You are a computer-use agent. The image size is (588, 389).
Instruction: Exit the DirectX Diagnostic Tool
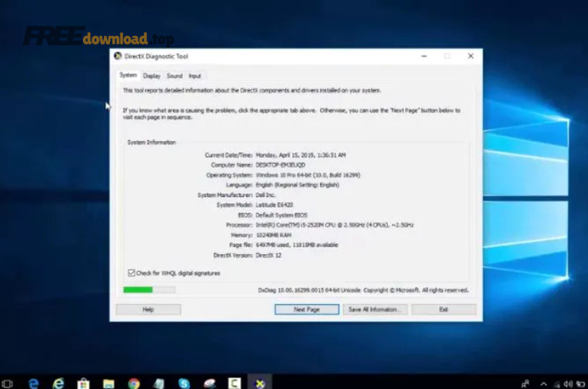[444, 309]
